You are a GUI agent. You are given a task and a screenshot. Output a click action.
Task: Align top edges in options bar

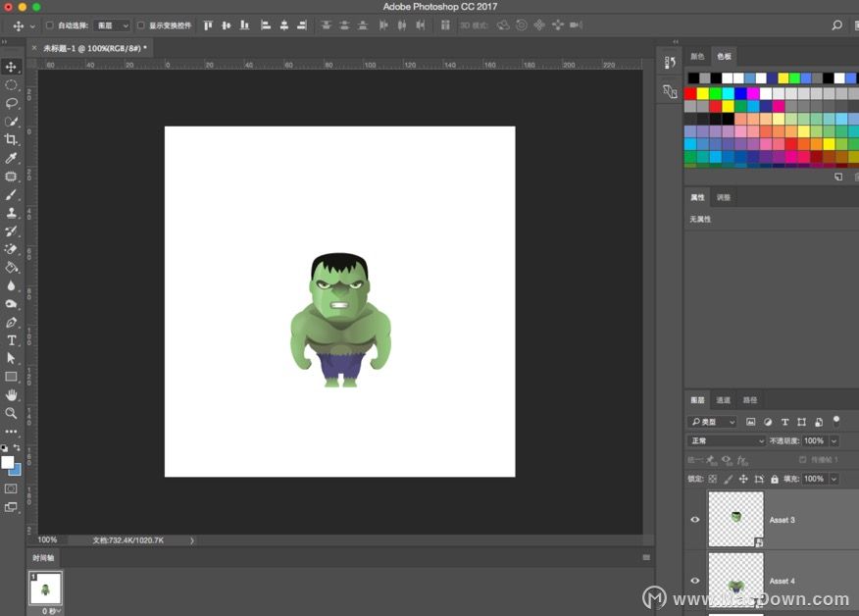tap(208, 26)
